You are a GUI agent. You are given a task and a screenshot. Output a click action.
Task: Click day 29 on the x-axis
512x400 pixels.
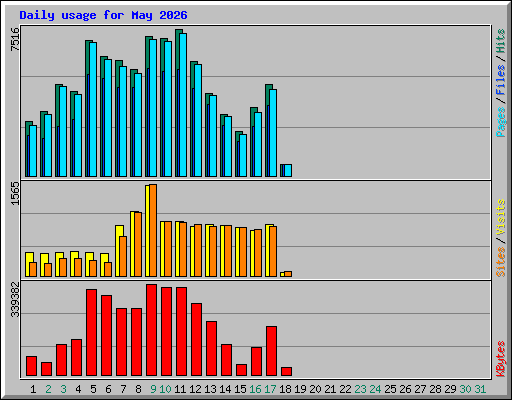pyautogui.click(x=450, y=389)
